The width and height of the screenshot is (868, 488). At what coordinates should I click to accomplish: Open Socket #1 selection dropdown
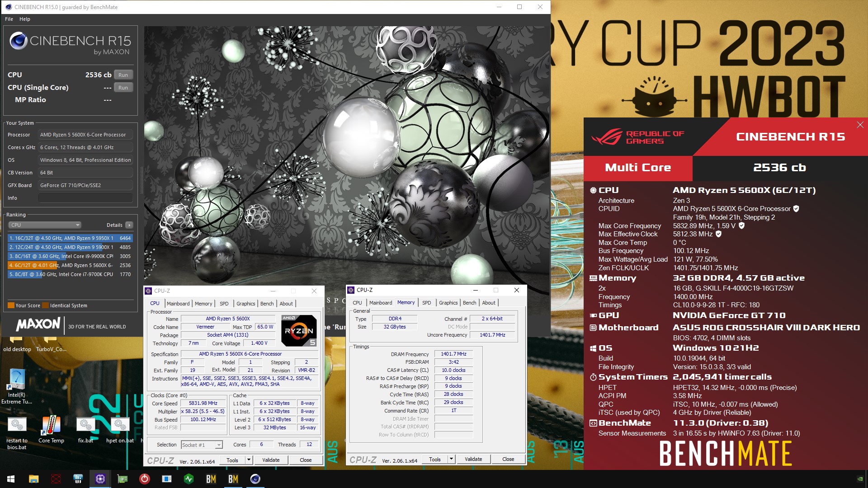tap(202, 445)
